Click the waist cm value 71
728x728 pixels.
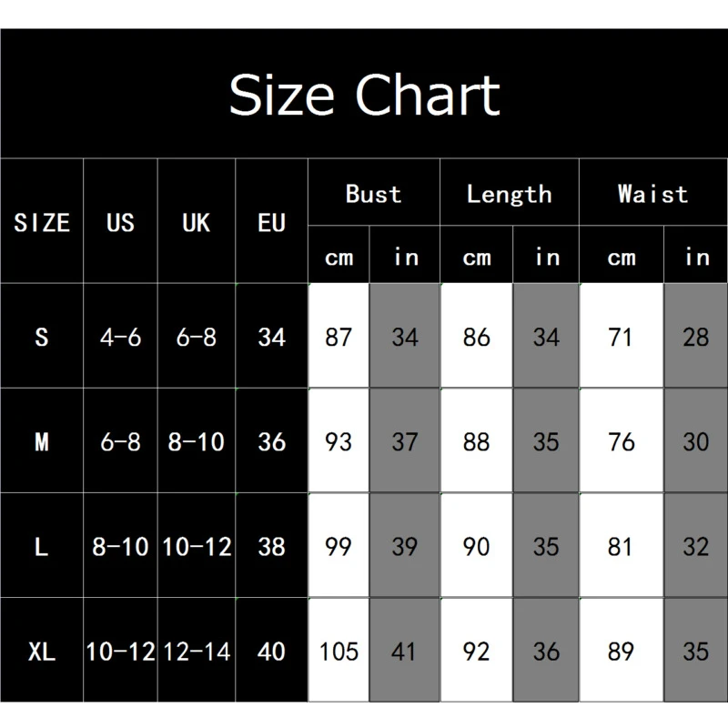click(x=621, y=337)
